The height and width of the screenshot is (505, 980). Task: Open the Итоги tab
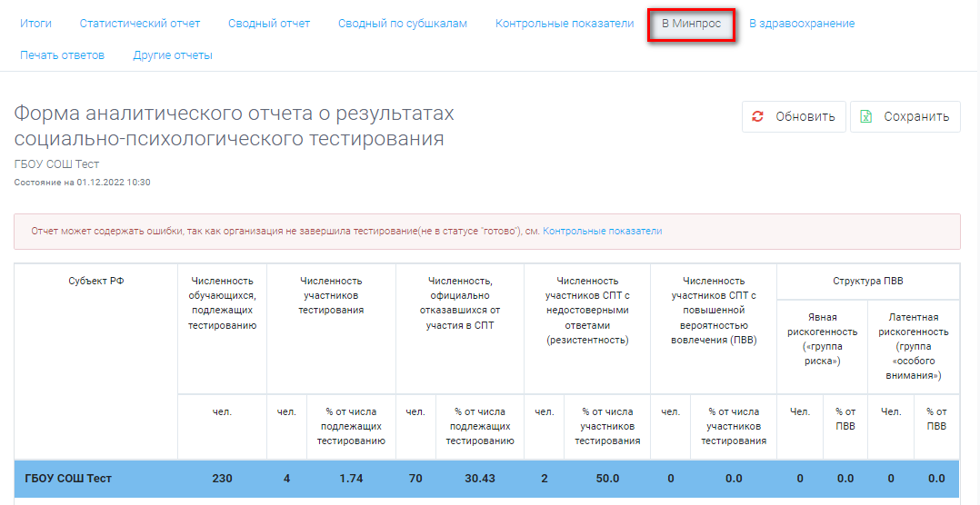pyautogui.click(x=35, y=24)
